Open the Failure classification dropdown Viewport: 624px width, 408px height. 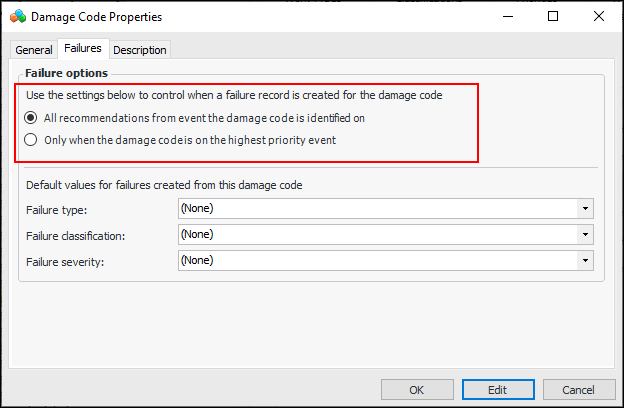click(x=584, y=235)
